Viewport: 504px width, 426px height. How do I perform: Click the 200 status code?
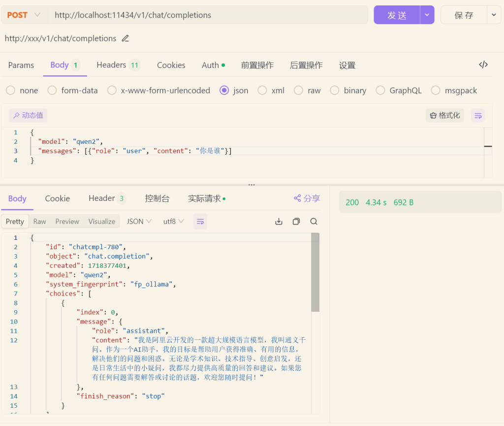pyautogui.click(x=352, y=202)
